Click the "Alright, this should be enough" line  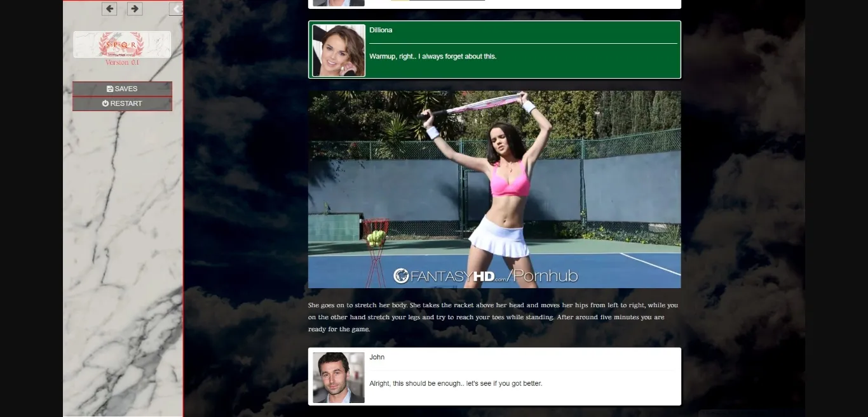(x=456, y=383)
